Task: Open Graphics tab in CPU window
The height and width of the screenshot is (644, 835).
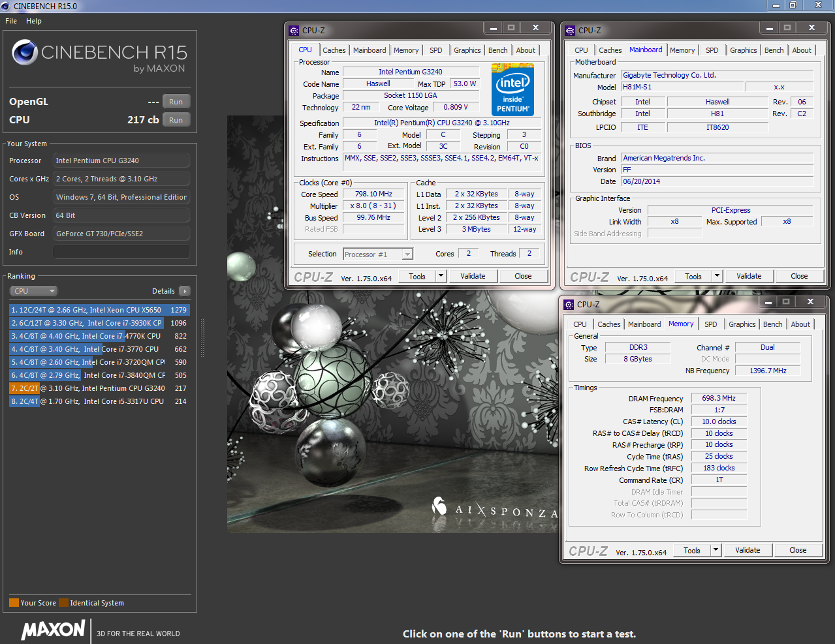Action: point(467,50)
